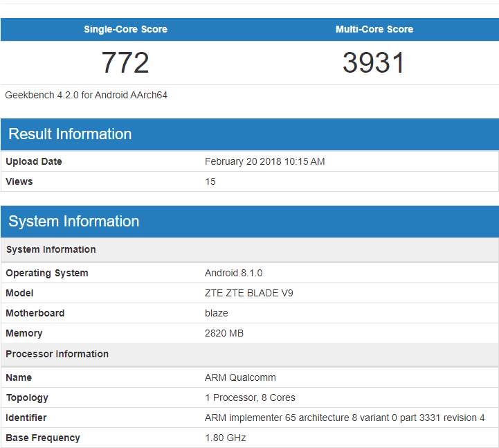Click the Topology label

(27, 397)
